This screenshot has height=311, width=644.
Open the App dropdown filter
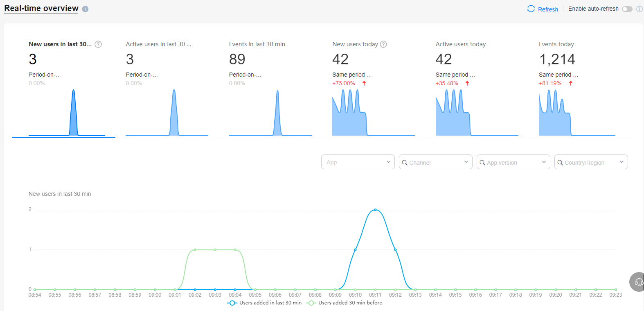coord(358,162)
